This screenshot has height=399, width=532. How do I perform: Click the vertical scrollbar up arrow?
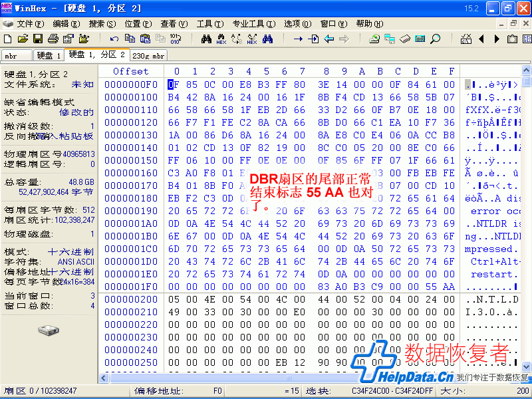pyautogui.click(x=526, y=70)
